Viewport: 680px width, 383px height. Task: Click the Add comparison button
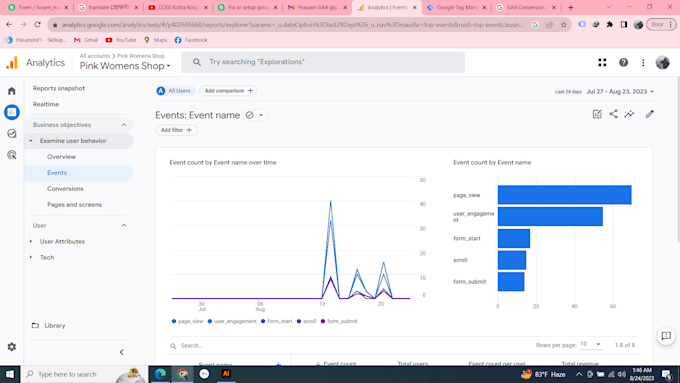228,91
